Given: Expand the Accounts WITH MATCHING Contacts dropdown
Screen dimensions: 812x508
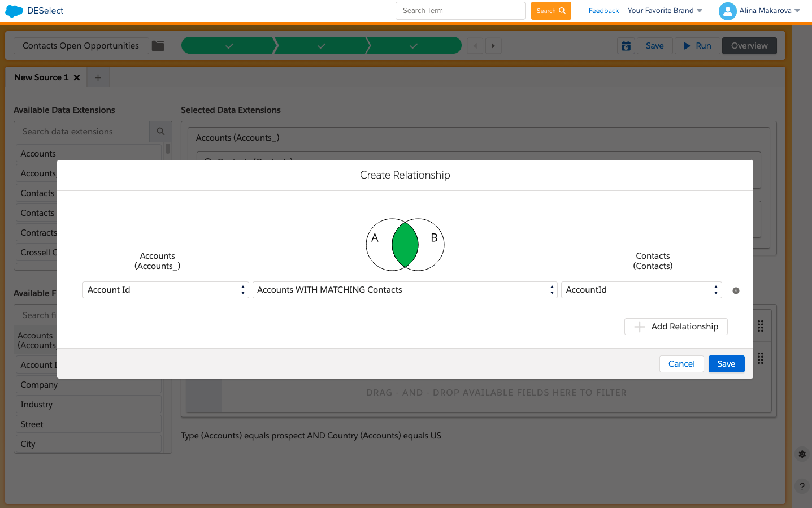Looking at the screenshot, I should (x=405, y=290).
